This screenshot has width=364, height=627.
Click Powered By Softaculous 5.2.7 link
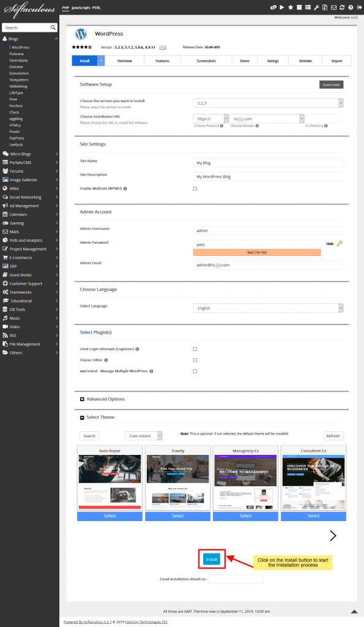[87, 622]
